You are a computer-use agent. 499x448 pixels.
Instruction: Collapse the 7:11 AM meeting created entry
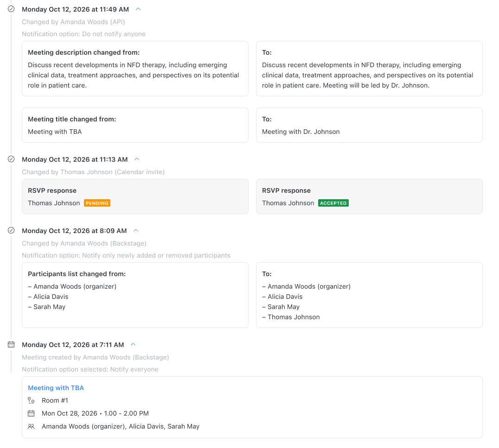click(134, 344)
